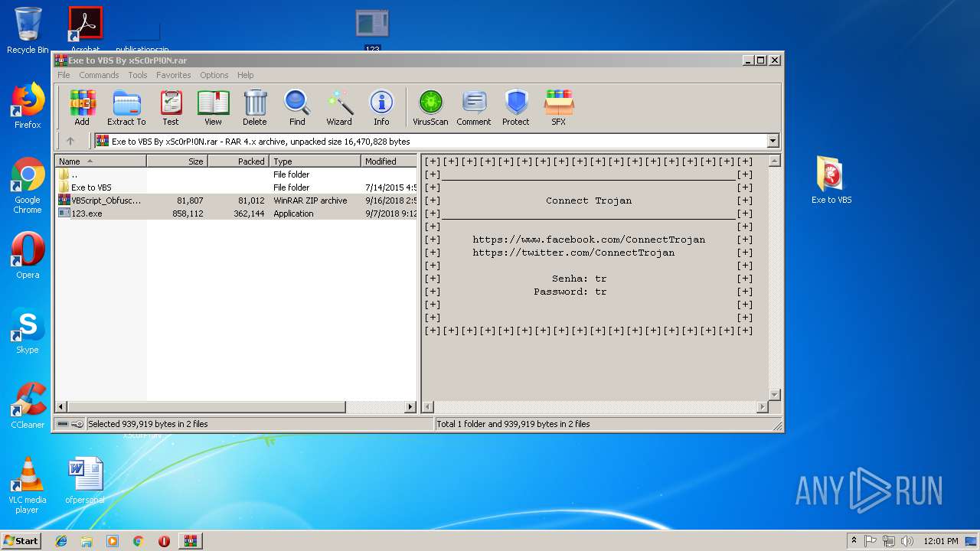The height and width of the screenshot is (551, 980).
Task: Click the twitter.com/ConnectTrojan text in comment
Action: tap(573, 253)
